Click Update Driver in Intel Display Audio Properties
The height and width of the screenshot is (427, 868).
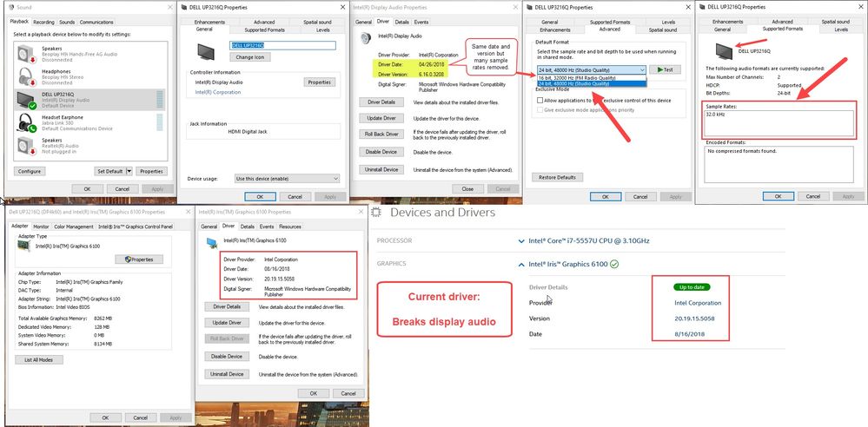coord(381,118)
